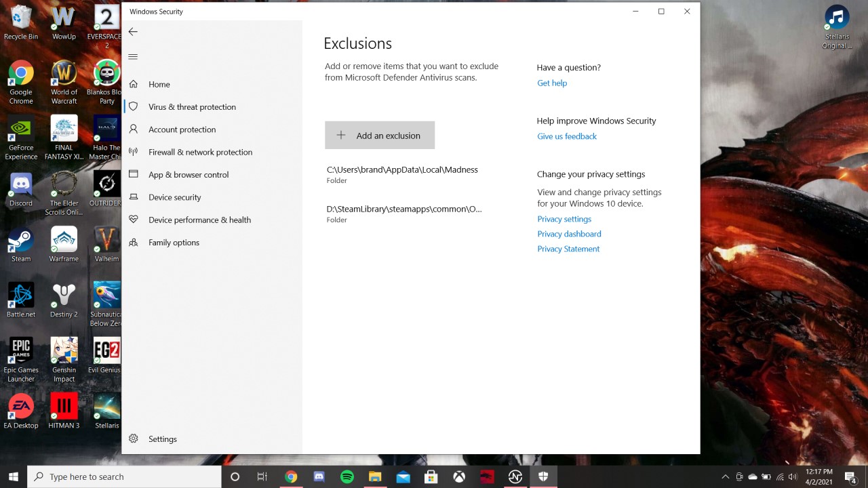Image resolution: width=868 pixels, height=488 pixels.
Task: Expand the Madness folder exclusion entry
Action: tap(402, 174)
